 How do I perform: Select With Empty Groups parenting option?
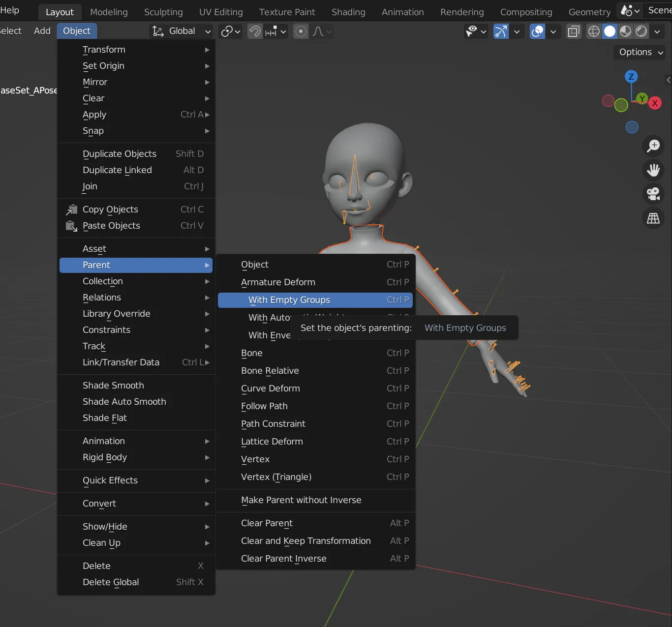[315, 300]
